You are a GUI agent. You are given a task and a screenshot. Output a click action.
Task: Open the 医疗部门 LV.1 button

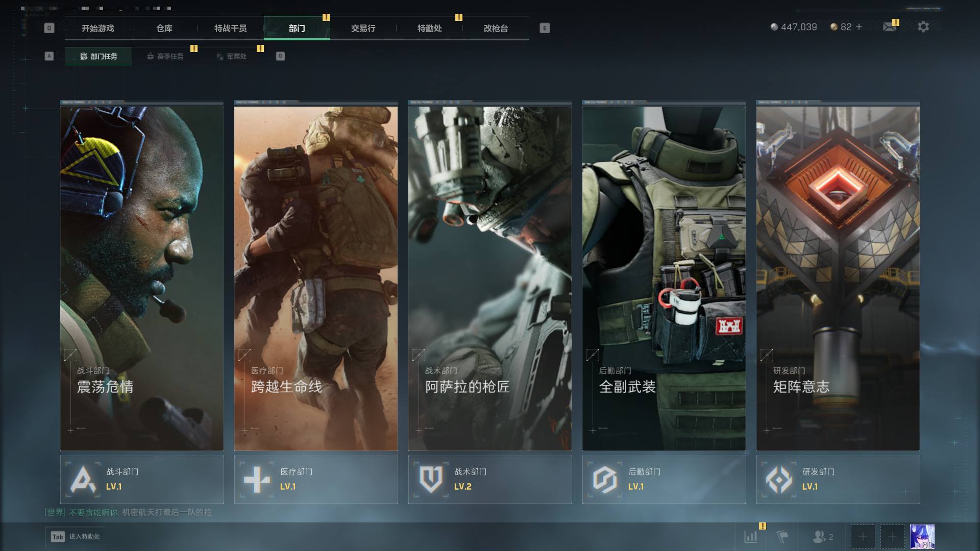pos(316,480)
